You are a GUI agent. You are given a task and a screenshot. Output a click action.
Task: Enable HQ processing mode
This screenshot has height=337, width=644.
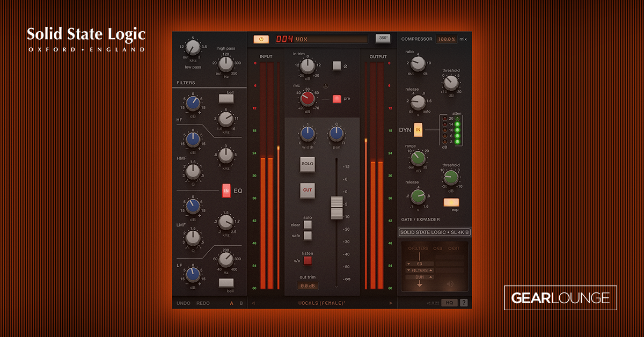point(451,302)
